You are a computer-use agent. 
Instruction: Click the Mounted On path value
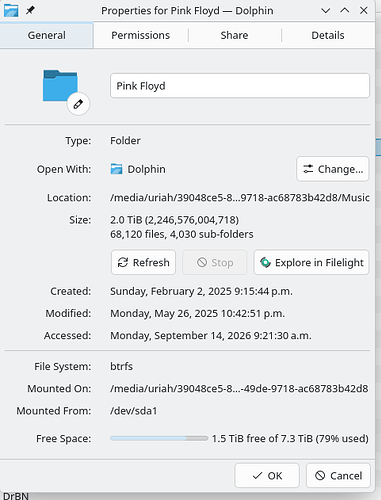pyautogui.click(x=239, y=389)
